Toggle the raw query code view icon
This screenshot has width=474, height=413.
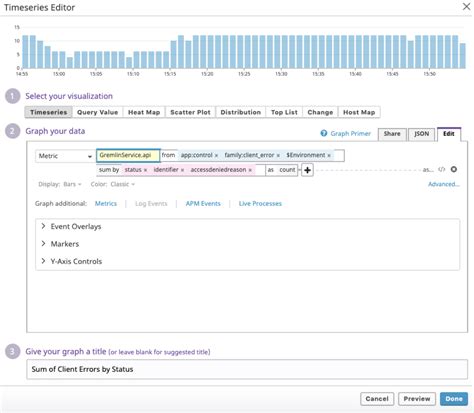[x=442, y=169]
